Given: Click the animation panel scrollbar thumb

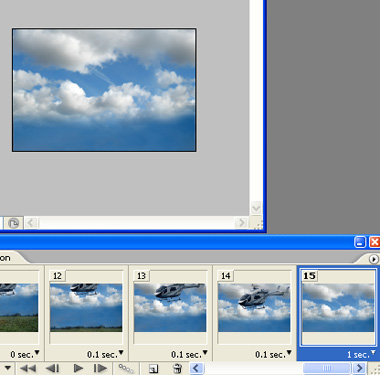Looking at the screenshot, I should coord(327,368).
